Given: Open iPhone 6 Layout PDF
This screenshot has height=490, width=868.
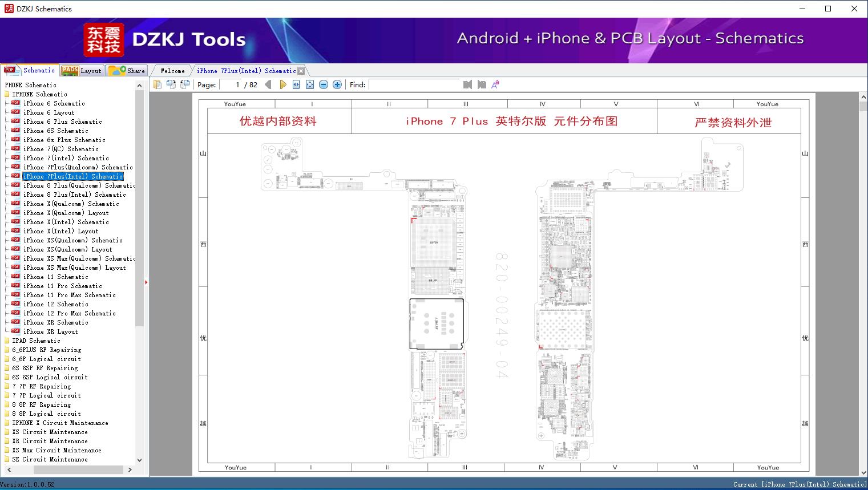Looking at the screenshot, I should coord(49,112).
